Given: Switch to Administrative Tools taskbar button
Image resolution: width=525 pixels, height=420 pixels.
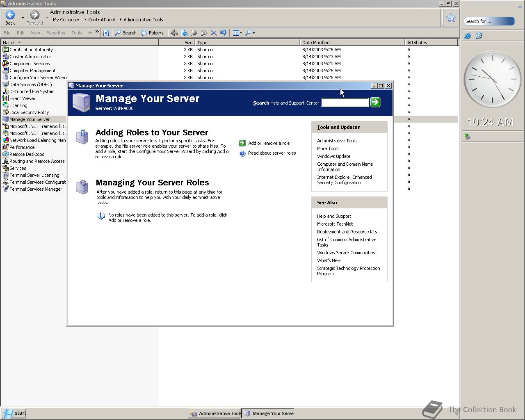Looking at the screenshot, I should (215, 413).
